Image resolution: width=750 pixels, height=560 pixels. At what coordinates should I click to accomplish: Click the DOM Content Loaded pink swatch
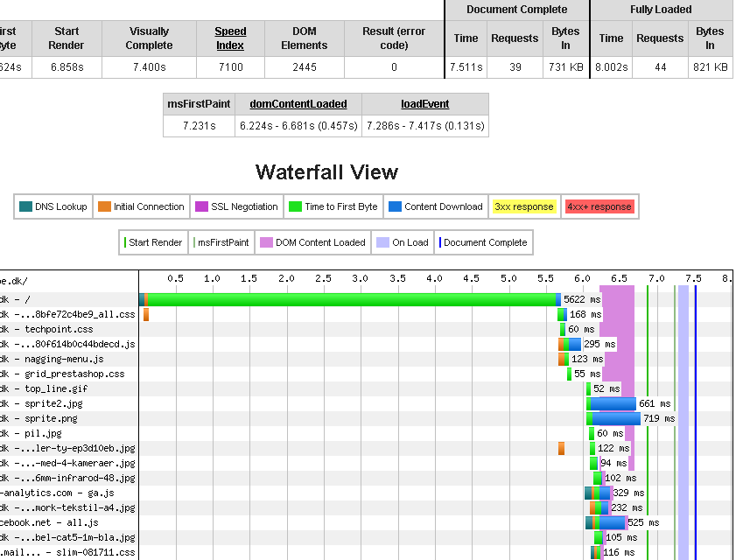pyautogui.click(x=266, y=242)
